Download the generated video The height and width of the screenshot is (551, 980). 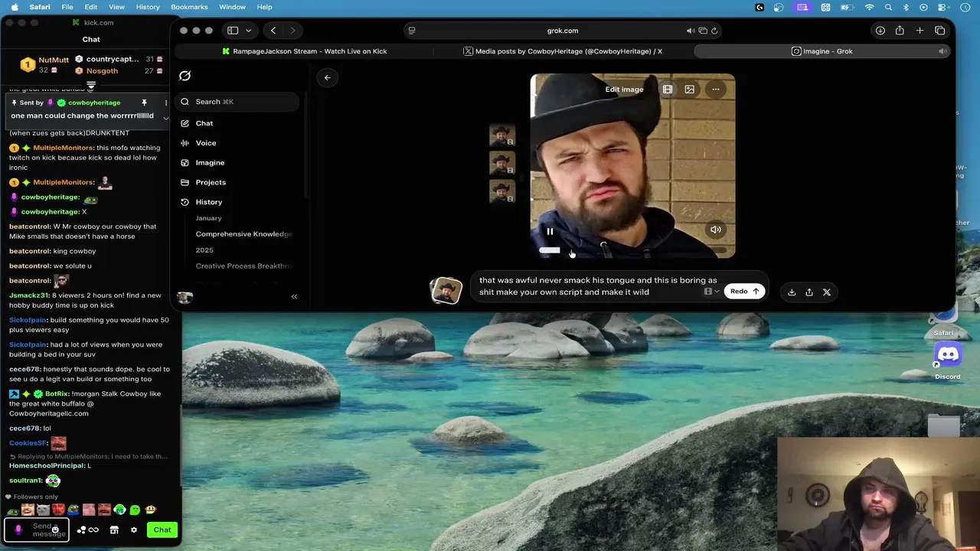[792, 292]
